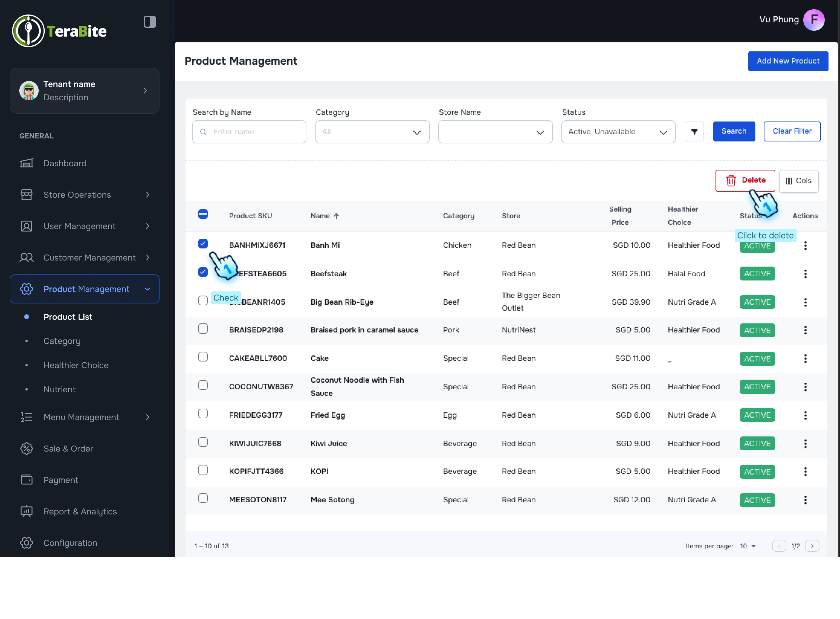Screen dimensions: 840x619
Task: Click the Customer Management sidebar icon
Action: click(x=26, y=258)
